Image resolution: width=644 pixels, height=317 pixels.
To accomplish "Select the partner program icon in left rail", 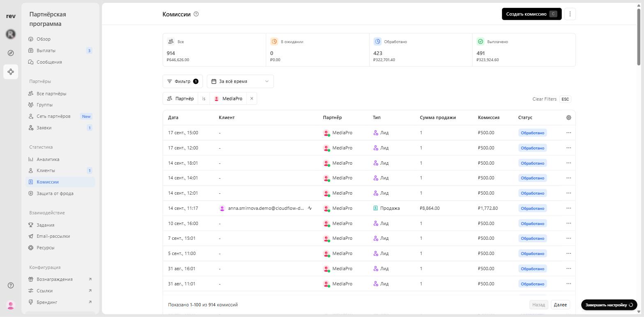I will click(11, 72).
